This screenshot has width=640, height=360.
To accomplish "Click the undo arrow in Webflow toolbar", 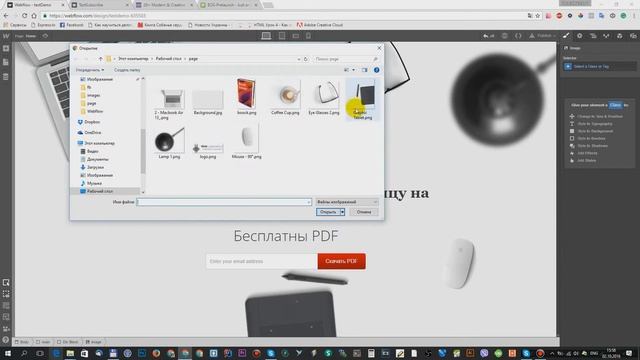I will 486,36.
